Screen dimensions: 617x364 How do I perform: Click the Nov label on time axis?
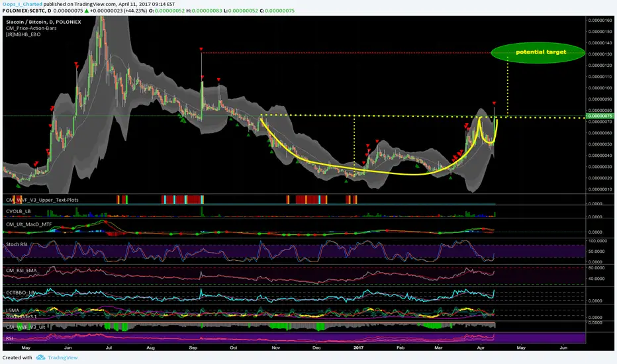(x=275, y=348)
